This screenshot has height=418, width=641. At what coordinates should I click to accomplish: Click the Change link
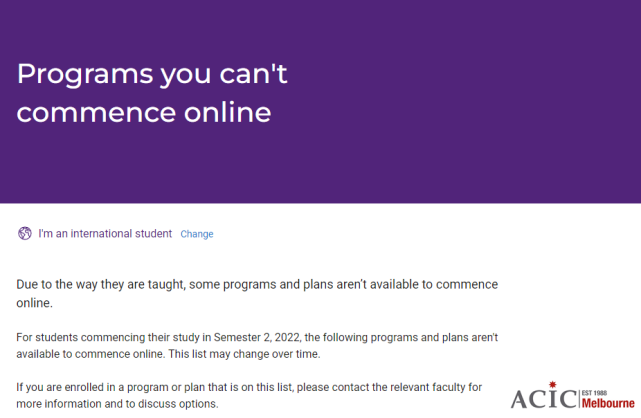pyautogui.click(x=197, y=234)
